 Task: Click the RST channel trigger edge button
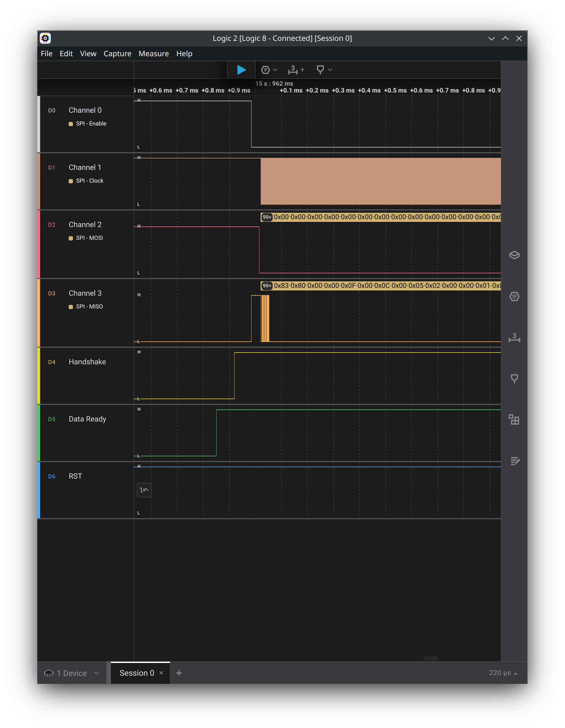click(x=144, y=490)
